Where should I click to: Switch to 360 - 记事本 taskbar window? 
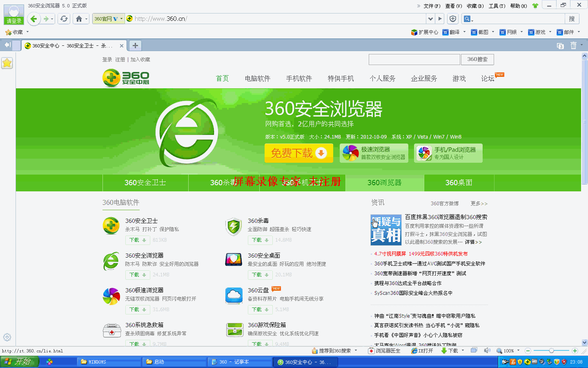coord(240,362)
